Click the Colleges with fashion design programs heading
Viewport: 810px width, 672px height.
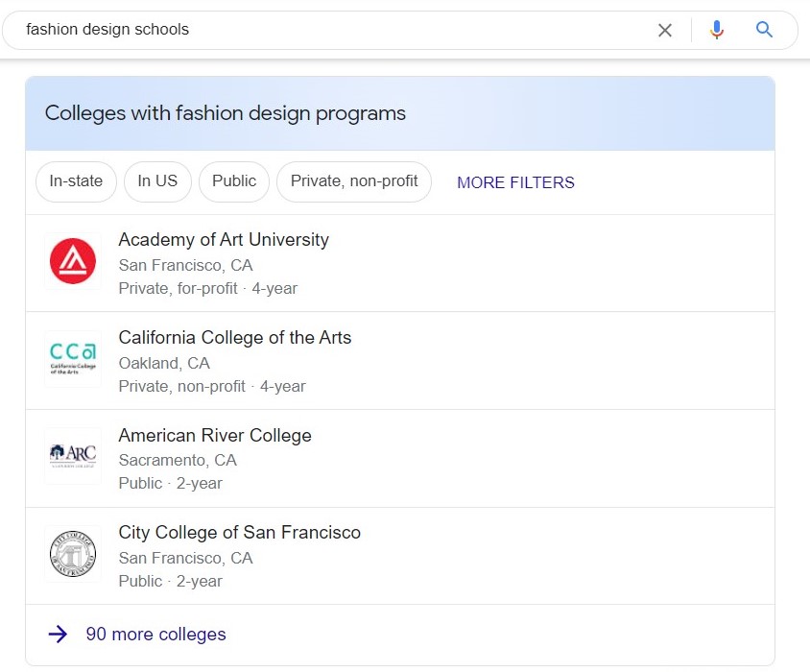[226, 113]
